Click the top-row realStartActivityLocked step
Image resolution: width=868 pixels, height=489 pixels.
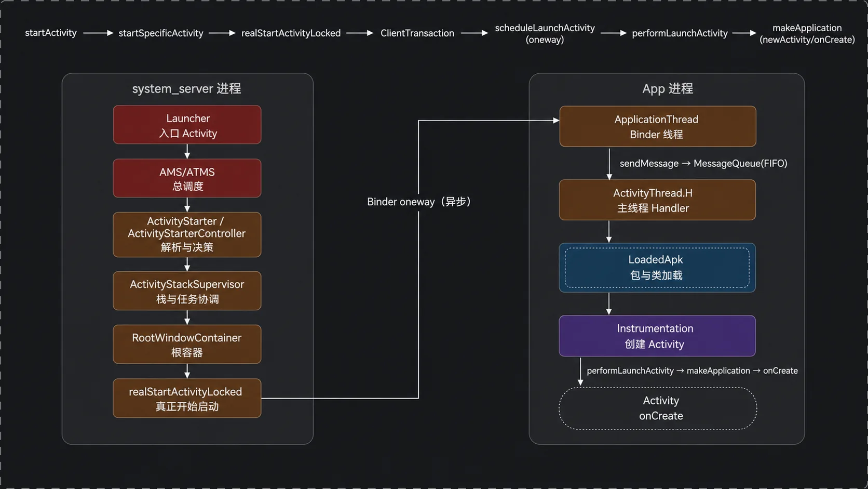pyautogui.click(x=291, y=33)
